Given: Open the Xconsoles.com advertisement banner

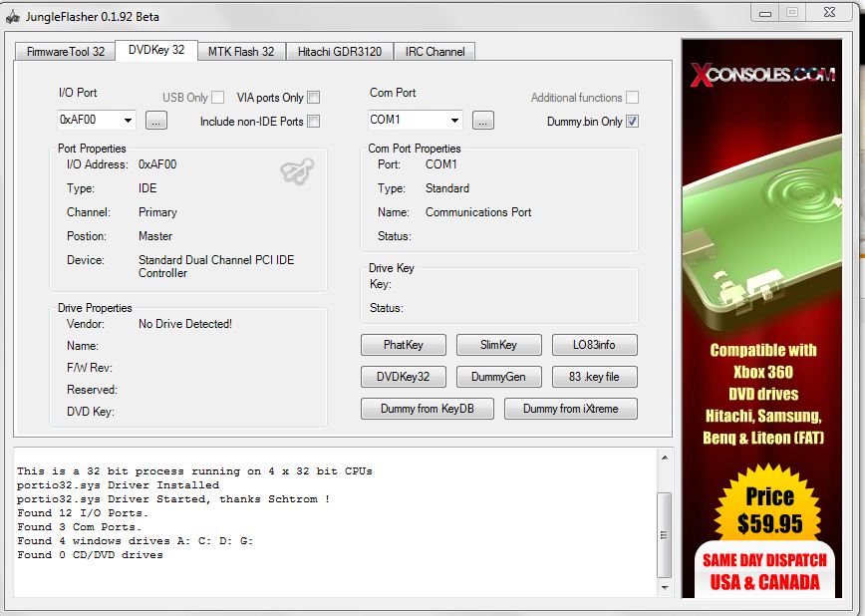Looking at the screenshot, I should 761,319.
